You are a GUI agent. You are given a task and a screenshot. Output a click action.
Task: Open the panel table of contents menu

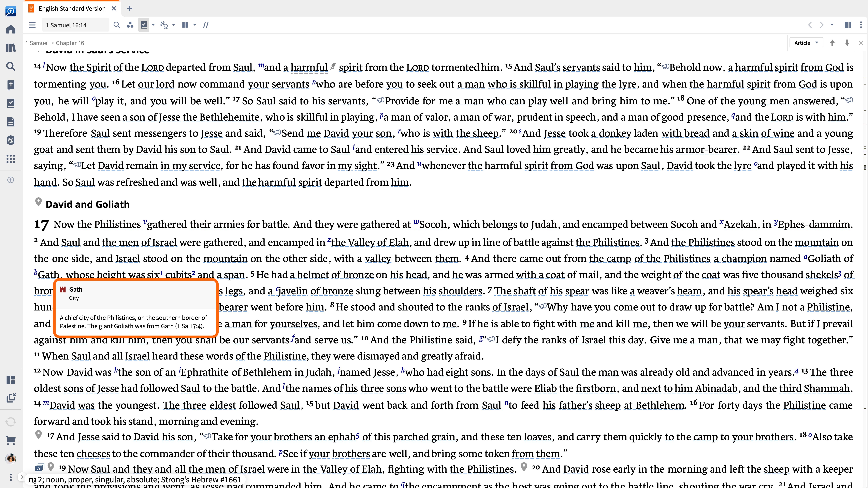(x=32, y=25)
